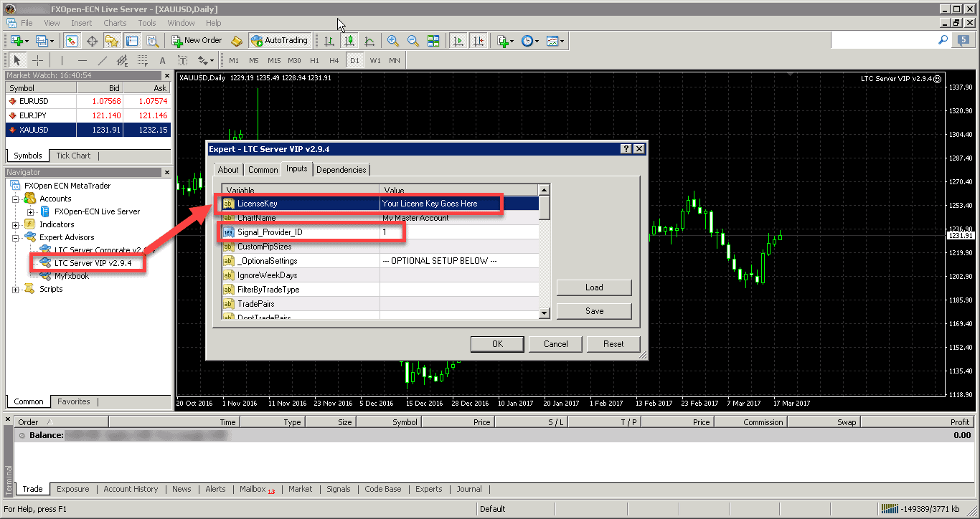This screenshot has width=980, height=519.
Task: Open the Data Window toolbar icon
Action: click(x=92, y=41)
